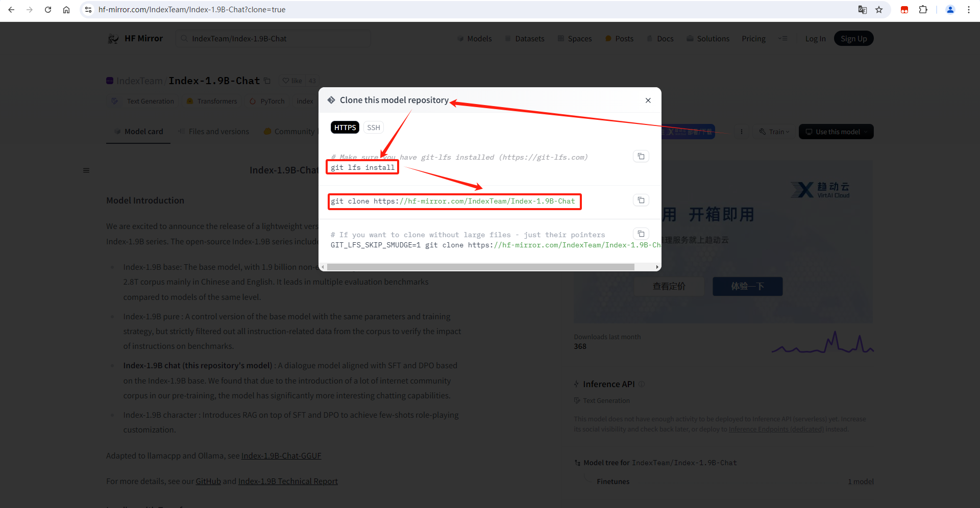Copy the GIT_LFS_SKIP_SMUDGE clone command

click(641, 234)
